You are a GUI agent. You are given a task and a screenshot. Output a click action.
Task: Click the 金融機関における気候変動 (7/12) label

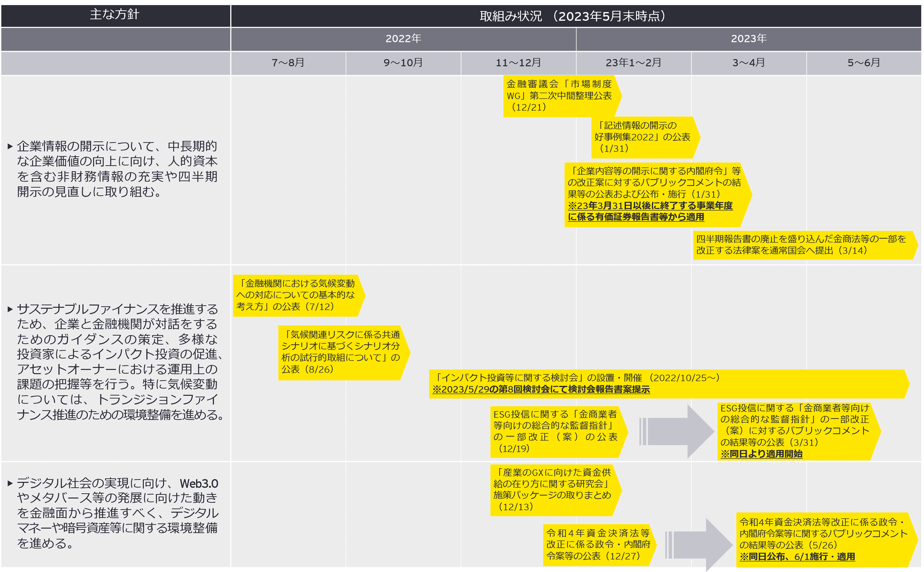299,295
